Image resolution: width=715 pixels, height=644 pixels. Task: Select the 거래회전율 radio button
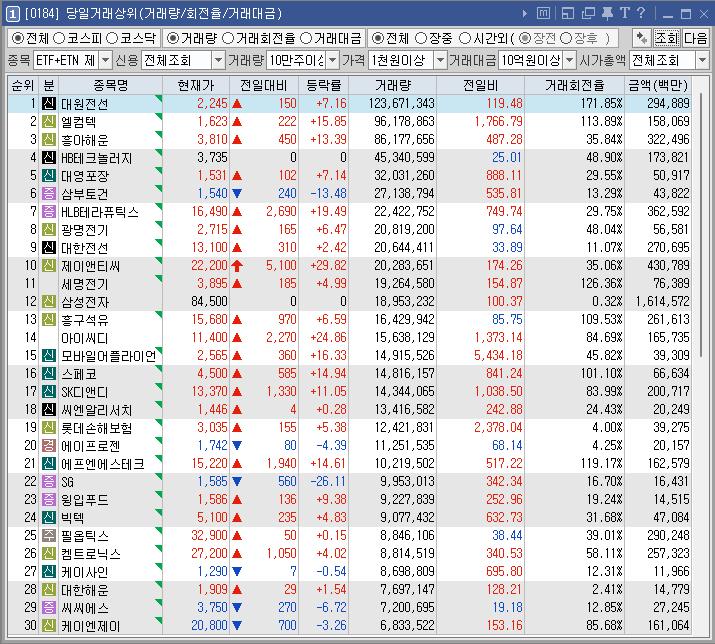point(228,38)
